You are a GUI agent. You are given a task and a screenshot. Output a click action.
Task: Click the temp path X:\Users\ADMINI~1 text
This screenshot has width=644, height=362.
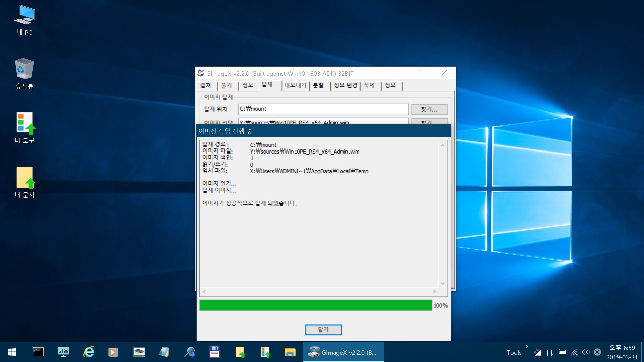click(x=309, y=171)
